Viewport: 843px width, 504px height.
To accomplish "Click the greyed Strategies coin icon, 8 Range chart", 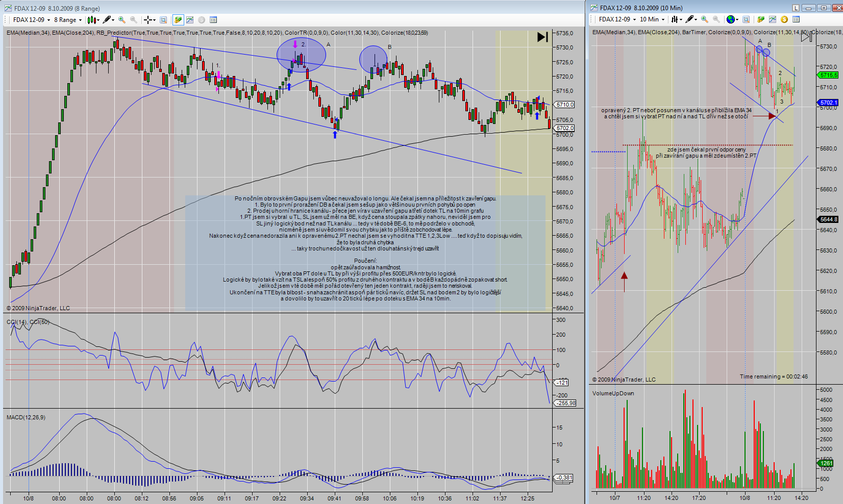I will click(202, 20).
